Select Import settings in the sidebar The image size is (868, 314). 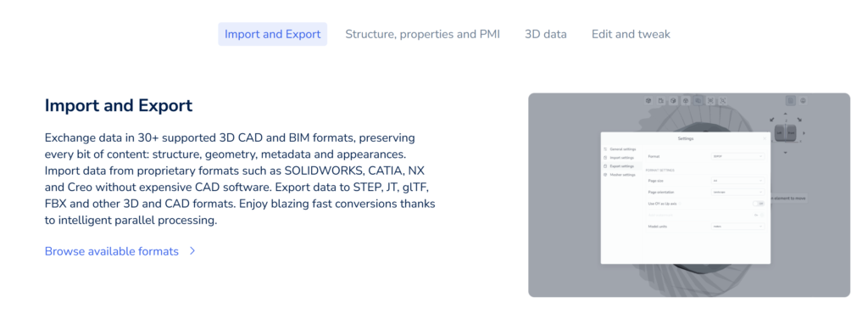tap(620, 158)
